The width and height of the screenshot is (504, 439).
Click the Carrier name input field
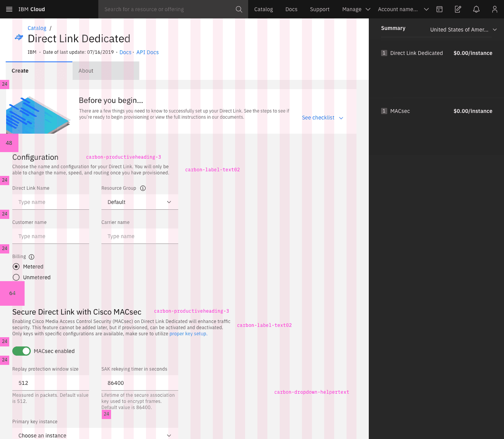140,236
